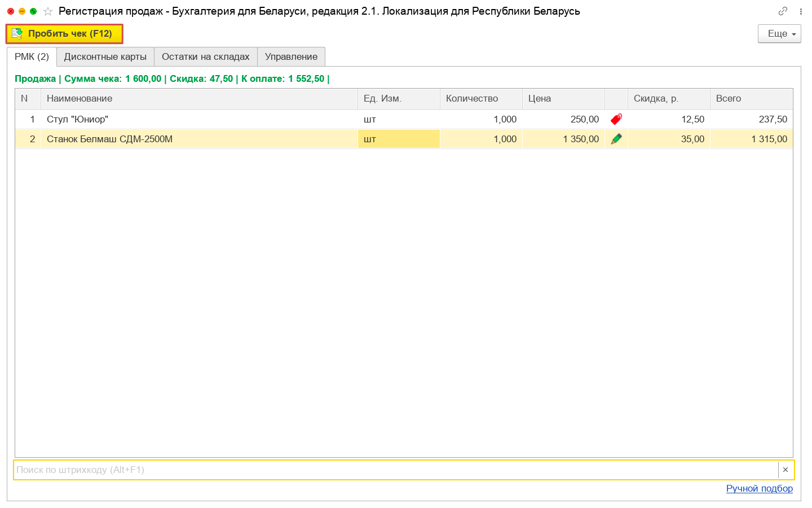
Task: Click the green pencil icon for Станок Белмаш
Action: click(616, 139)
